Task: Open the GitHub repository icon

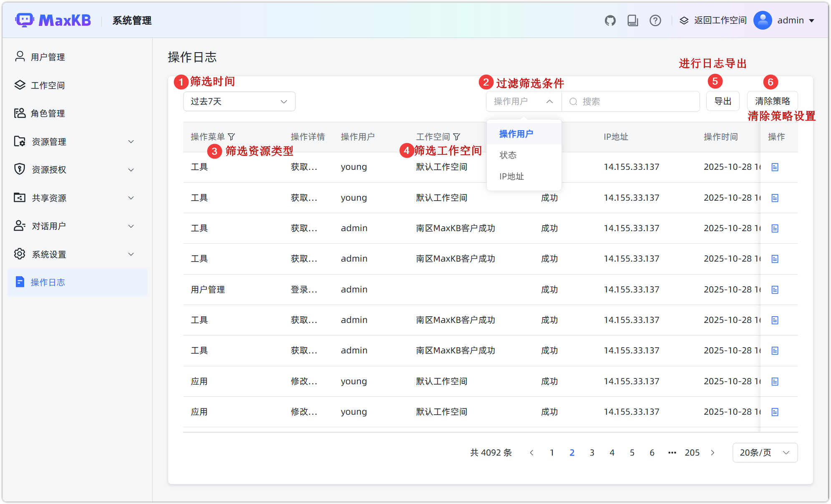Action: pyautogui.click(x=610, y=20)
